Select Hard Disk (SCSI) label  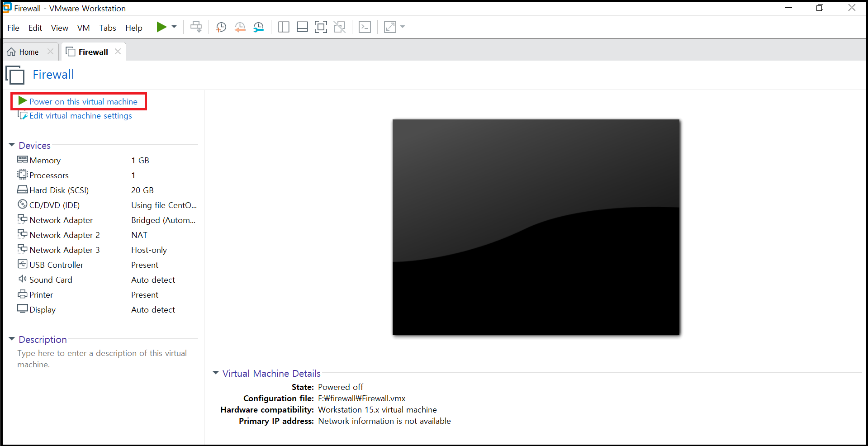59,190
